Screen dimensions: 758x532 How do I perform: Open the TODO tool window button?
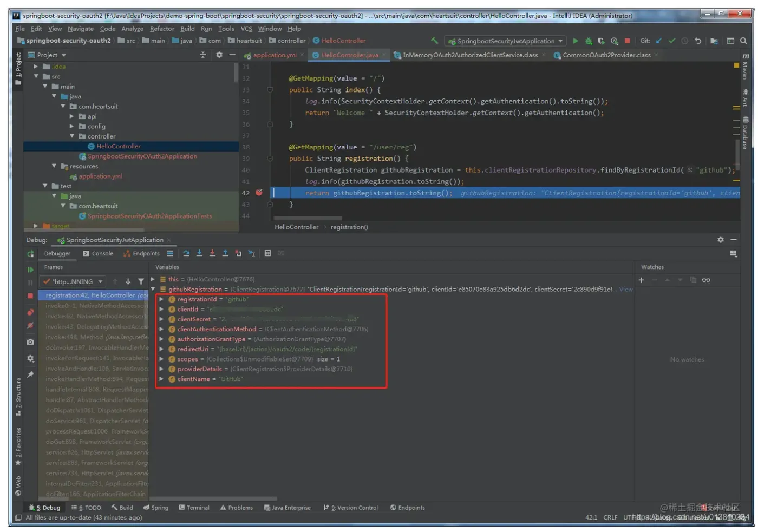coord(86,508)
